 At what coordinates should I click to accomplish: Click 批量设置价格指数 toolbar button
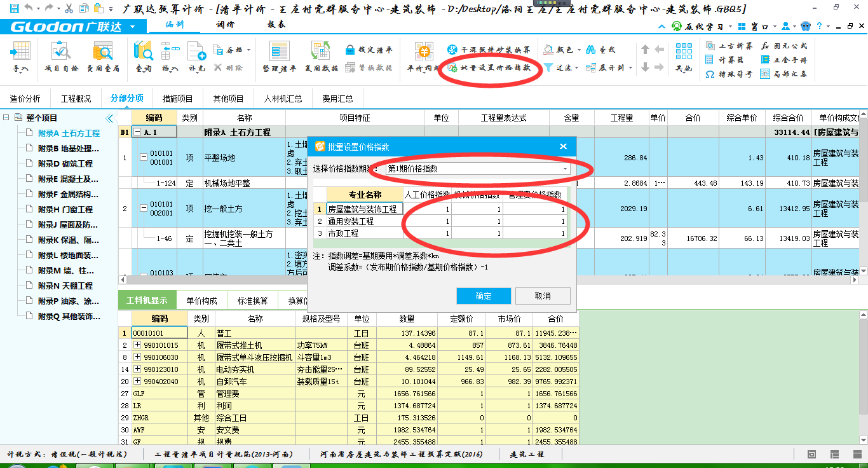(489, 67)
